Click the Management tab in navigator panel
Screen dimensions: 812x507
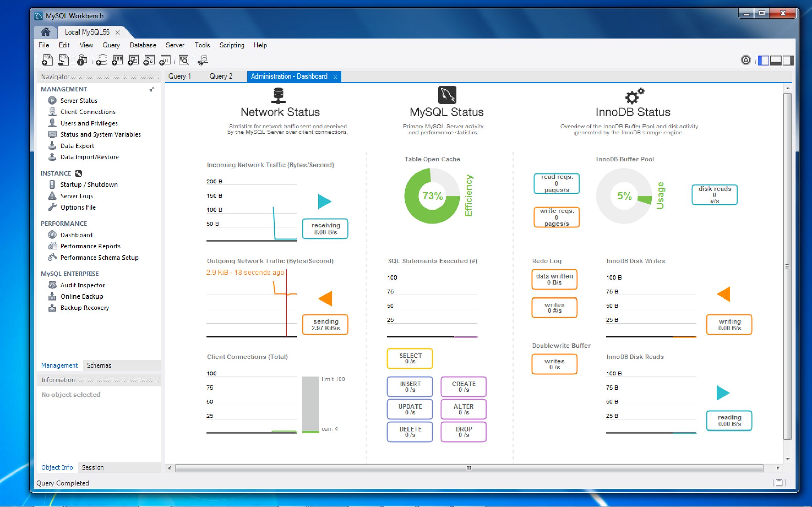59,365
